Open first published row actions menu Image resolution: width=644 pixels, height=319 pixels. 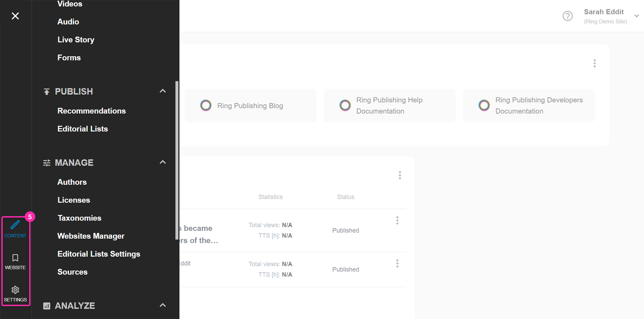[397, 221]
